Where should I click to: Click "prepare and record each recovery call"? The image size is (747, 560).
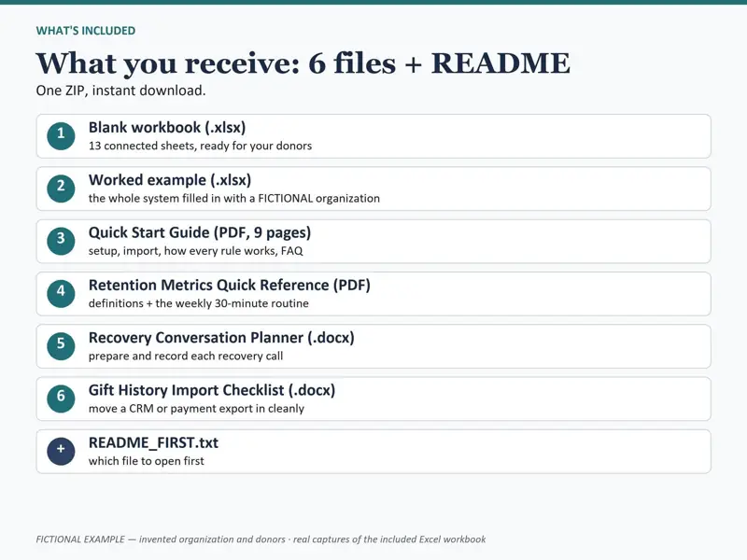(x=186, y=356)
